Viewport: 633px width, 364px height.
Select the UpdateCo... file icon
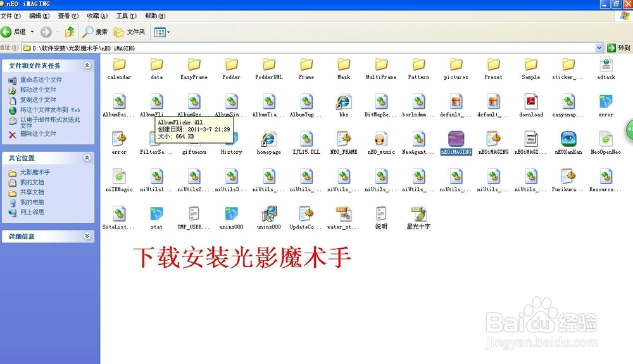tap(306, 214)
